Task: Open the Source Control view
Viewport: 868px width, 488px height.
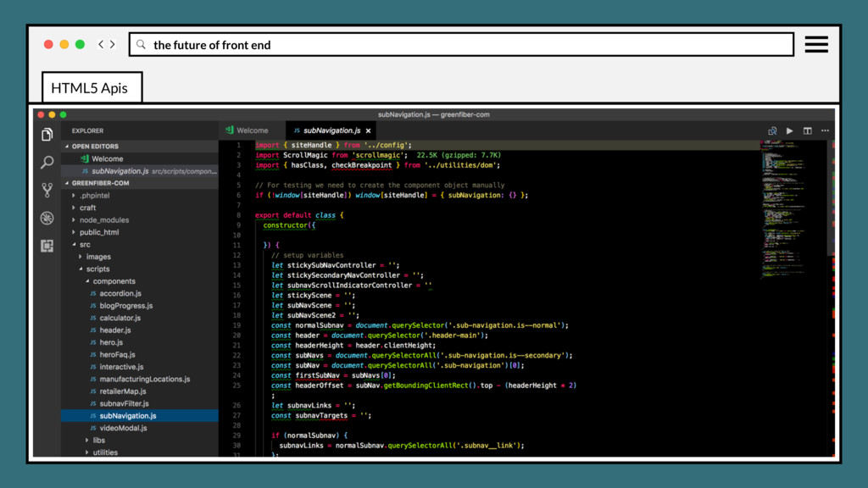Action: pos(47,190)
